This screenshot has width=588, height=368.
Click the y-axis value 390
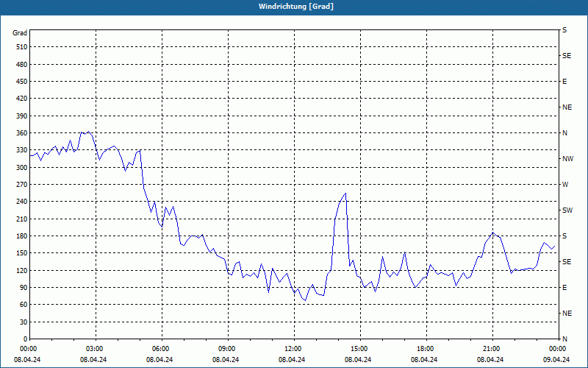coord(22,116)
